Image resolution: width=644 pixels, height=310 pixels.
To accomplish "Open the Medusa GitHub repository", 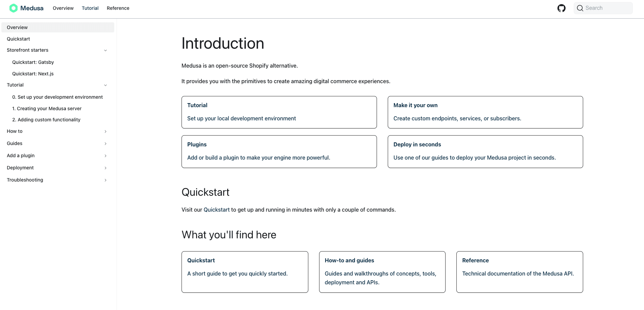I will 562,8.
